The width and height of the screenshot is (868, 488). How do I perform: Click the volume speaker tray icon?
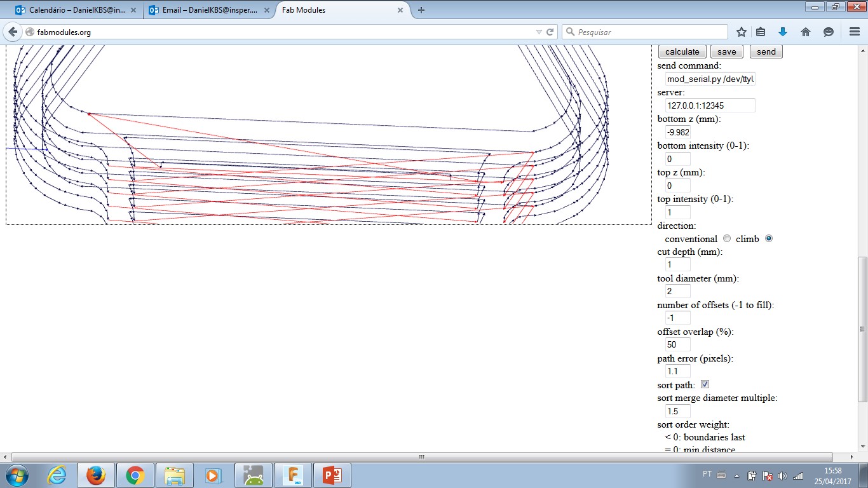point(782,475)
